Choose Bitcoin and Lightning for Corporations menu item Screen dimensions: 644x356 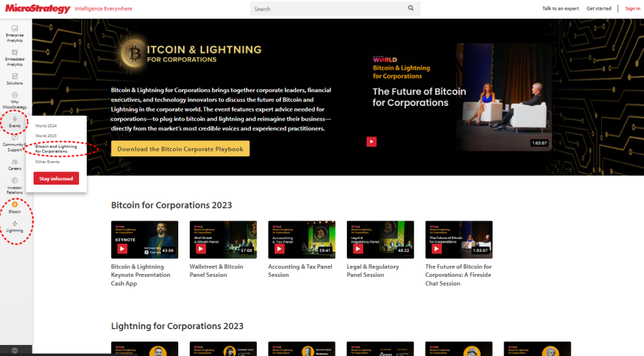point(56,149)
